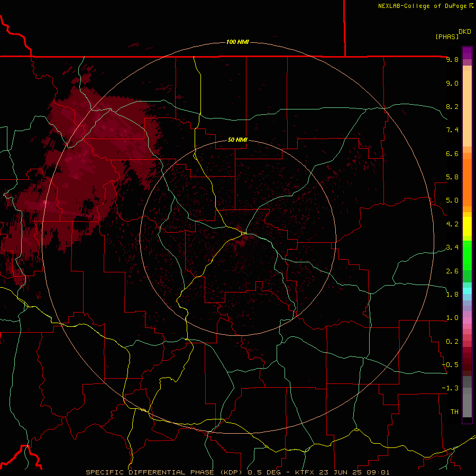Click the -0.5 legend value

[450, 365]
